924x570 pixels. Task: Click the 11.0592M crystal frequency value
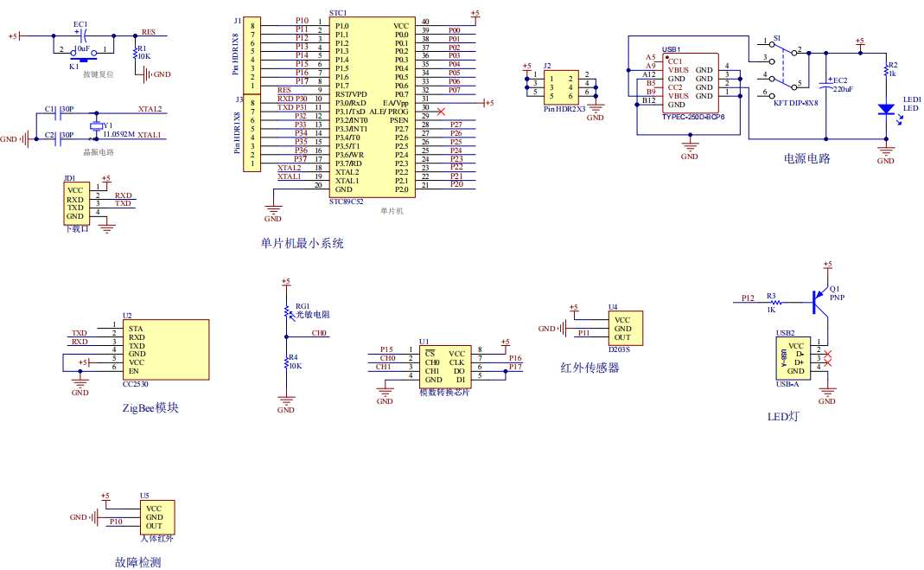(119, 134)
